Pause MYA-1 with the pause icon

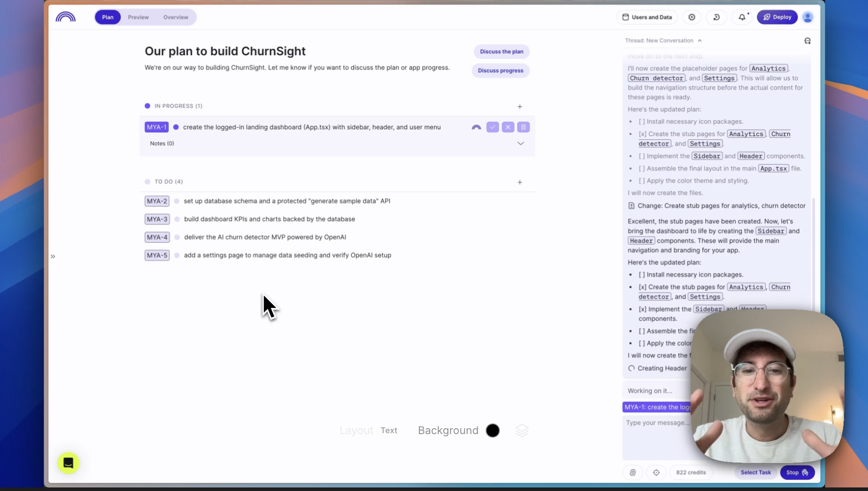pos(523,127)
